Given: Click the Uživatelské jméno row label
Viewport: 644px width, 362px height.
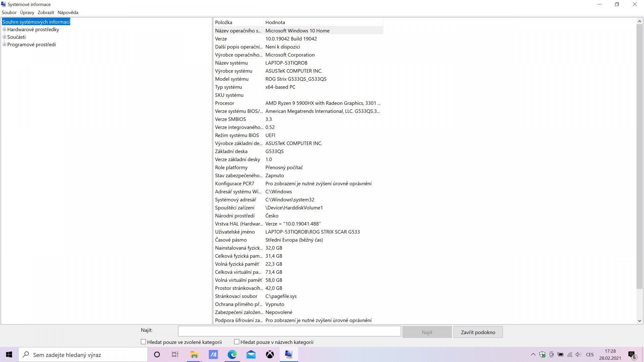Looking at the screenshot, I should pyautogui.click(x=234, y=232).
